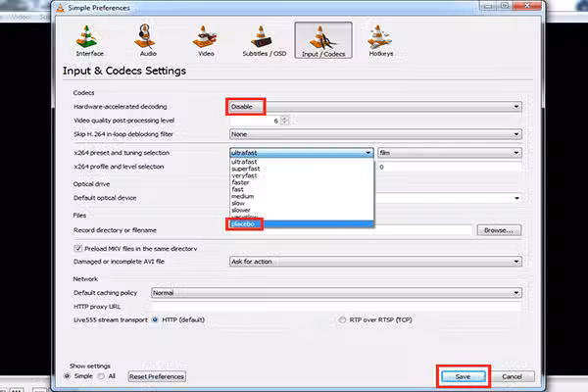Toggle Preload MKV files checkbox
The image size is (588, 392).
(x=77, y=248)
